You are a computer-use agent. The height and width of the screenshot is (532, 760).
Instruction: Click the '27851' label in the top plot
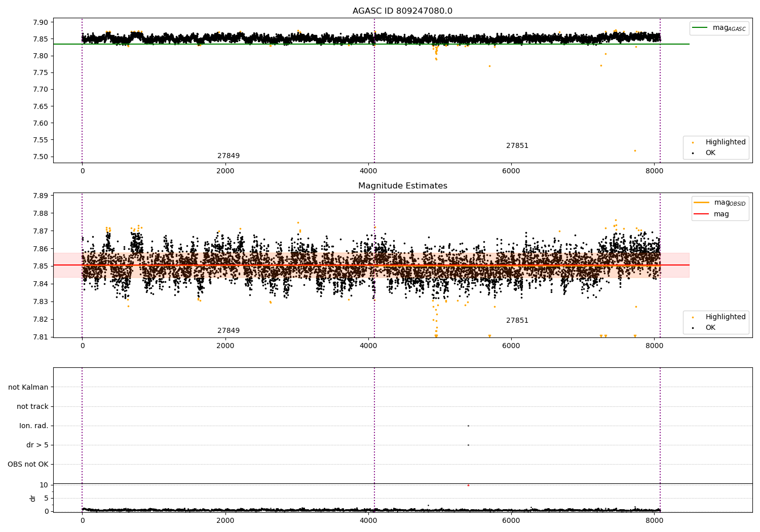(x=517, y=146)
